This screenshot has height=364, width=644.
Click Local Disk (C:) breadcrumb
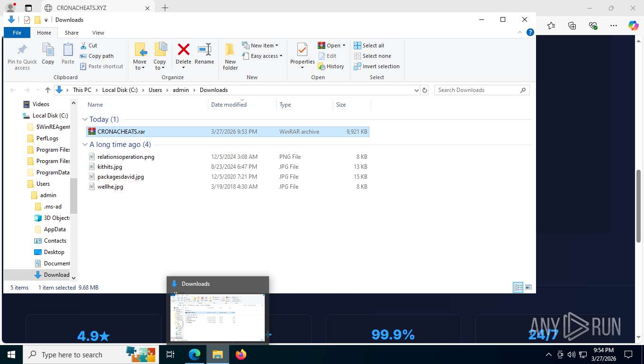(x=120, y=90)
